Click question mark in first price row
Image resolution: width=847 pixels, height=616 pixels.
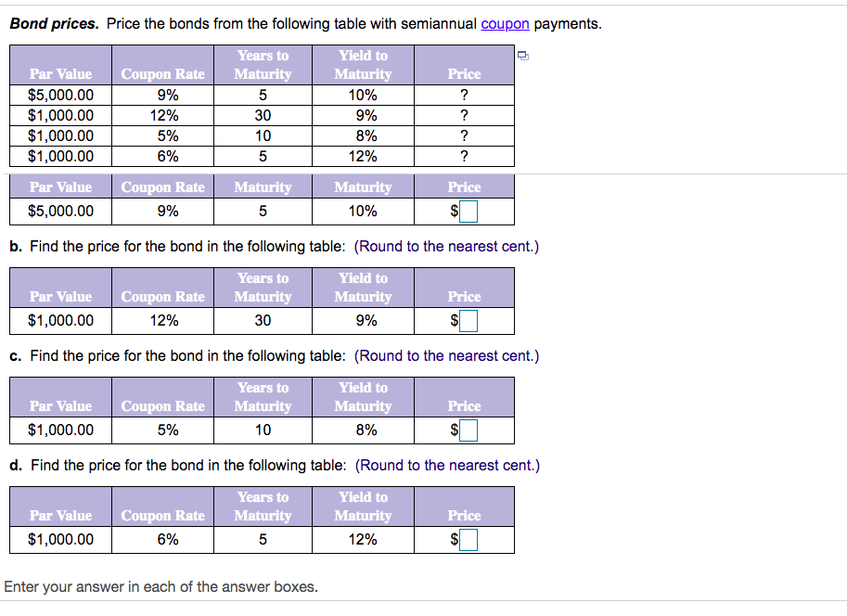pyautogui.click(x=464, y=96)
